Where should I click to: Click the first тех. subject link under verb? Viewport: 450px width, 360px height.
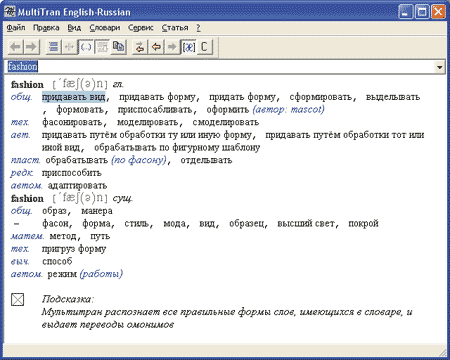click(20, 122)
